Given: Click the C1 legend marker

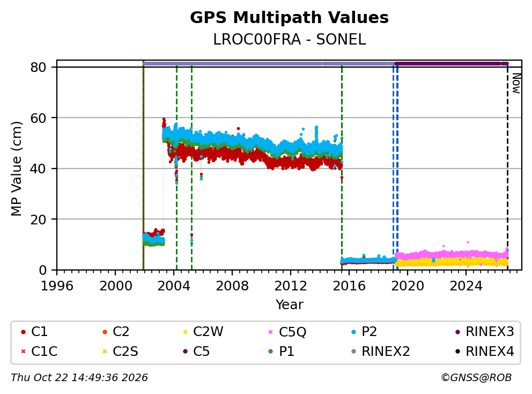Looking at the screenshot, I should point(23,332).
